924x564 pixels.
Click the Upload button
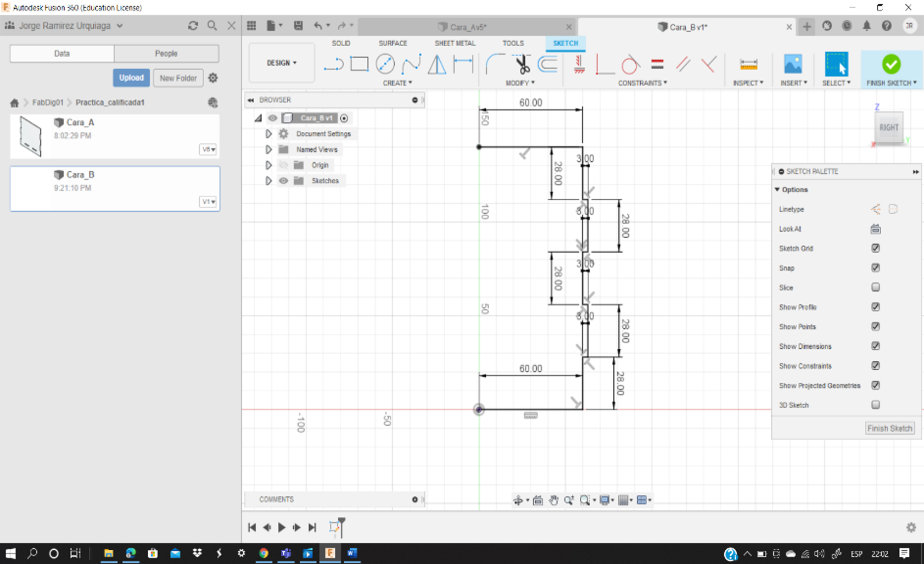pos(131,78)
